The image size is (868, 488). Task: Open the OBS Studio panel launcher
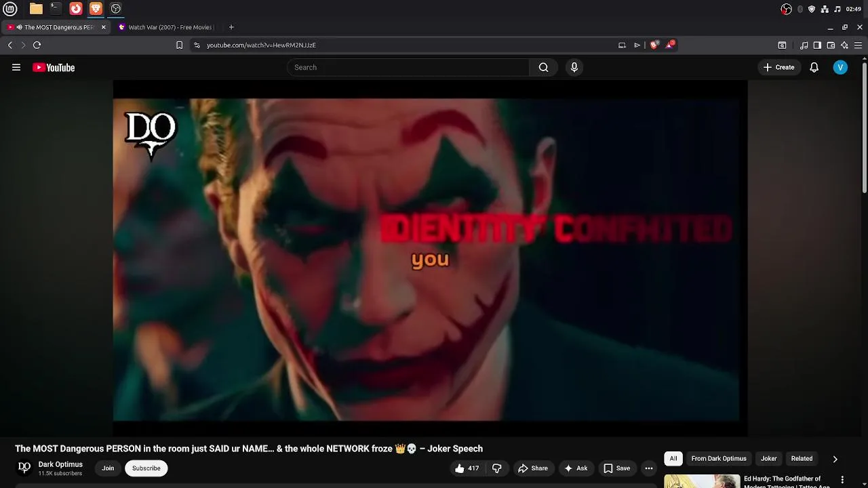116,9
